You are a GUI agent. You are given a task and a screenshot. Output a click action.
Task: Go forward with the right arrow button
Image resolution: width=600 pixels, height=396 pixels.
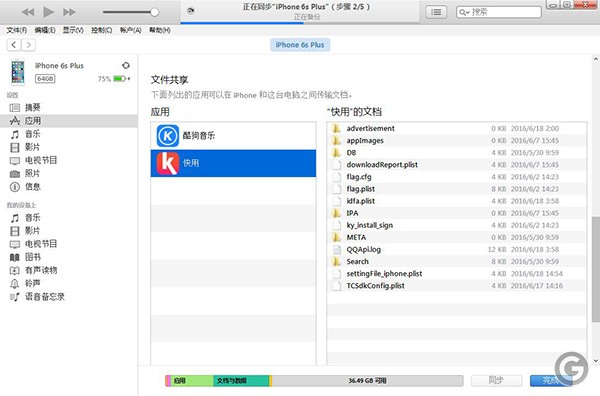click(28, 45)
